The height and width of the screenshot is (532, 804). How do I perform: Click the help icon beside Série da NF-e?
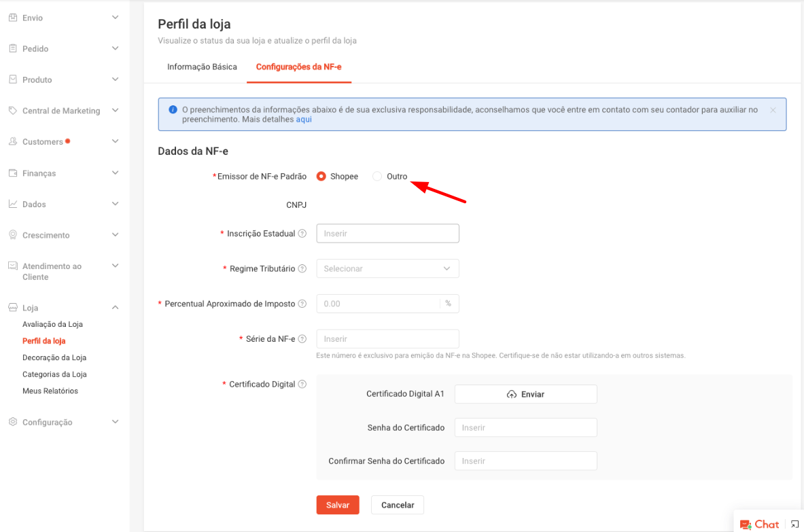point(302,339)
